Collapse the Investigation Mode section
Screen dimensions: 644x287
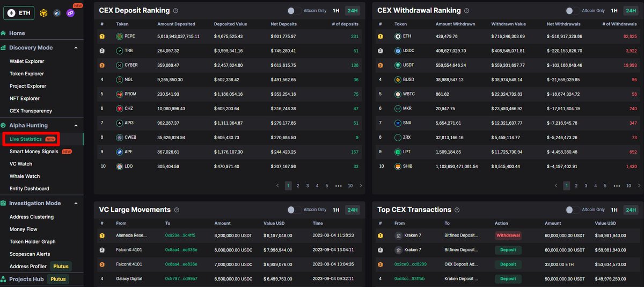click(x=76, y=203)
